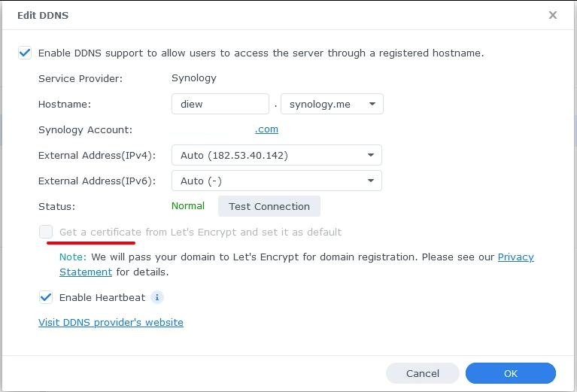Open the synology.me domain dropdown
Image resolution: width=577 pixels, height=392 pixels.
pos(332,104)
